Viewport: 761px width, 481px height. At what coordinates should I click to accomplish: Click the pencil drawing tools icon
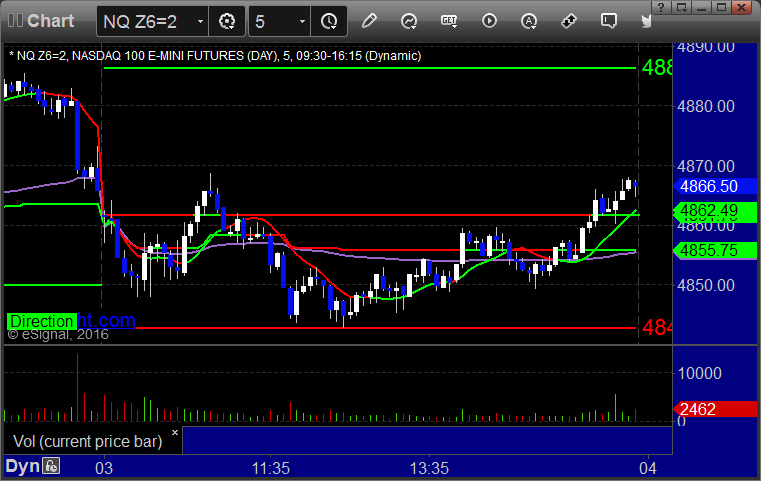tap(369, 21)
